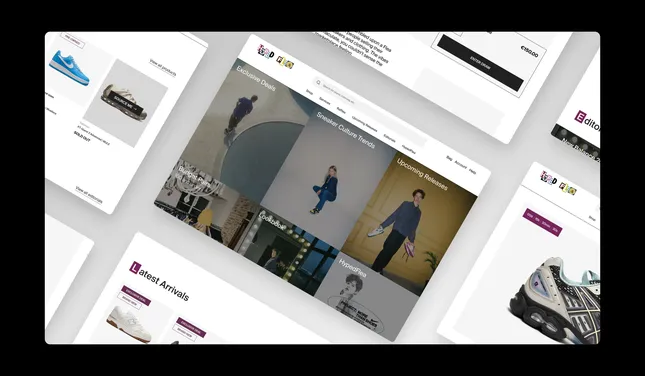Click the Help link in header

(x=472, y=171)
